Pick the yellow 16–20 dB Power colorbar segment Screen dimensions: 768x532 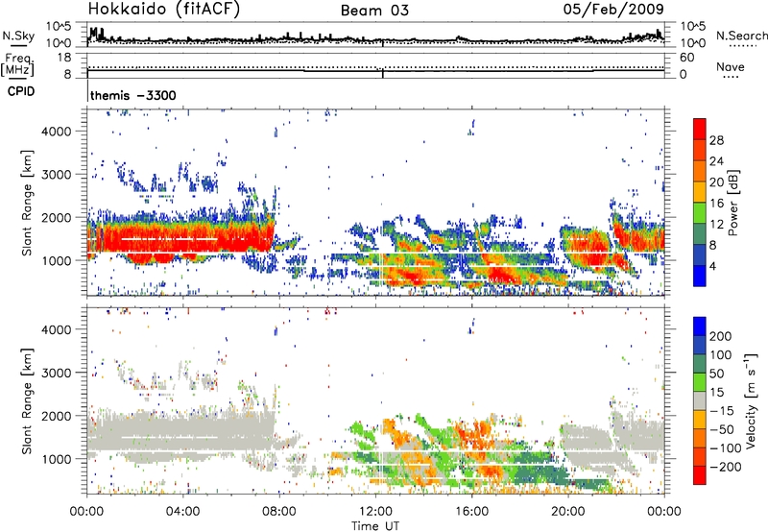700,192
